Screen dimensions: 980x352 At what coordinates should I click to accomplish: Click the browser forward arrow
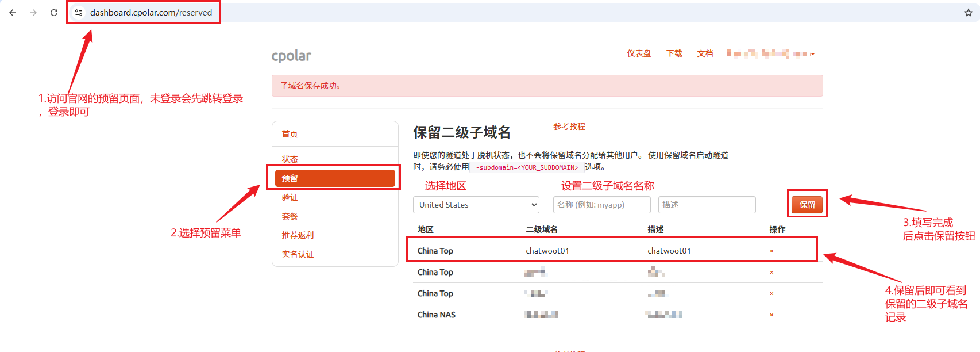click(x=33, y=13)
